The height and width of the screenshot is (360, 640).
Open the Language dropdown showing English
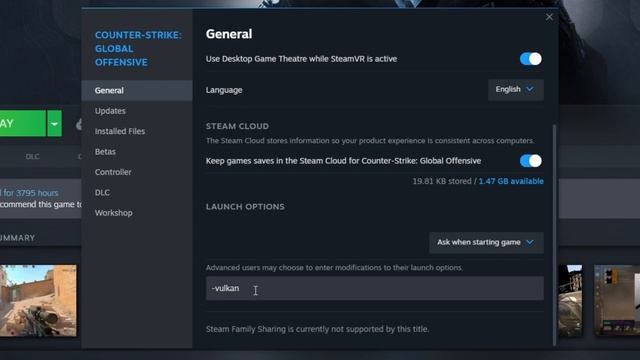[516, 89]
